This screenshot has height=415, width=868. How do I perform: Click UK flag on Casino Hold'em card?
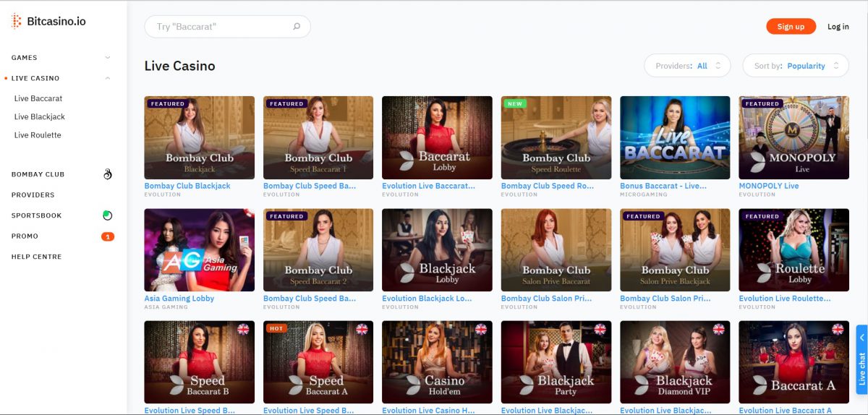tap(481, 330)
